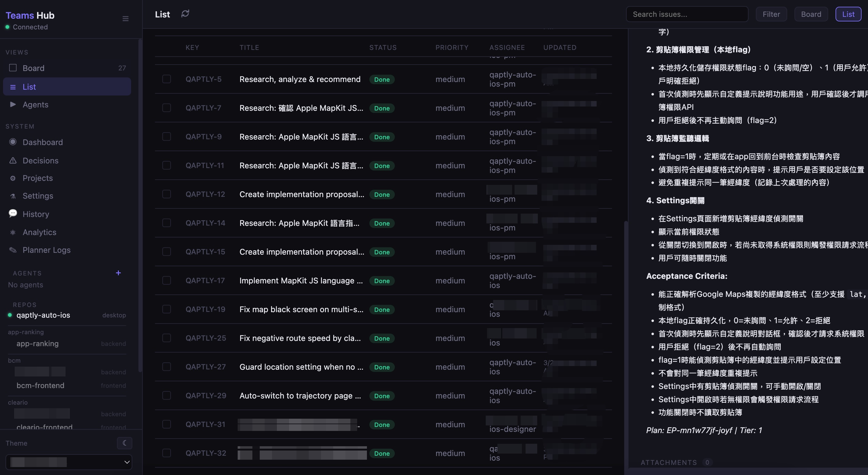This screenshot has width=868, height=475.
Task: Open issue 'Auto-switch to trajectory page'
Action: tap(300, 395)
